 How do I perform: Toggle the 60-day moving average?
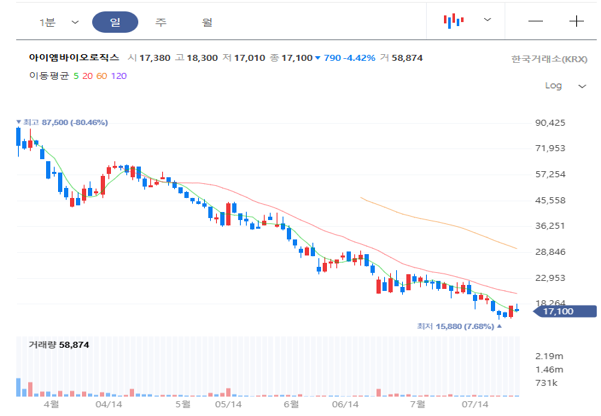pos(102,76)
